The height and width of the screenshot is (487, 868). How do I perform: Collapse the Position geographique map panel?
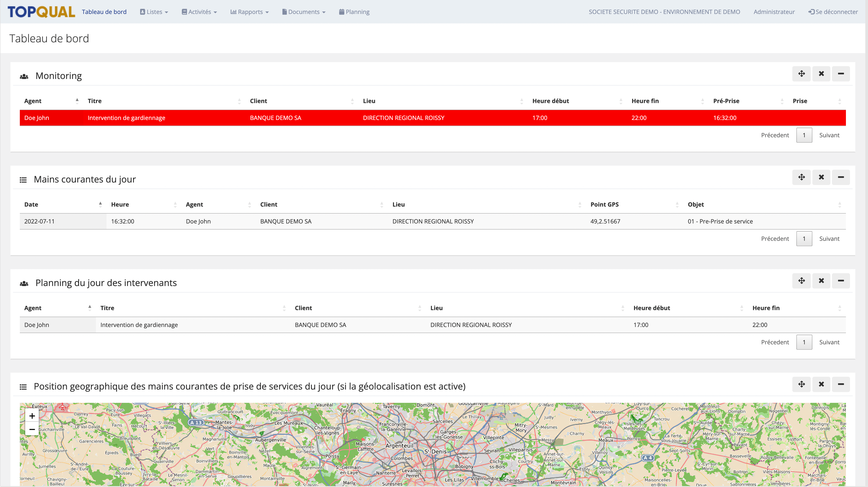coord(841,384)
